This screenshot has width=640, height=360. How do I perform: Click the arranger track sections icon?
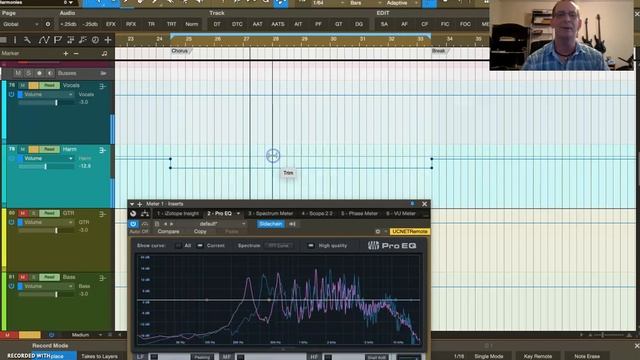point(70,40)
